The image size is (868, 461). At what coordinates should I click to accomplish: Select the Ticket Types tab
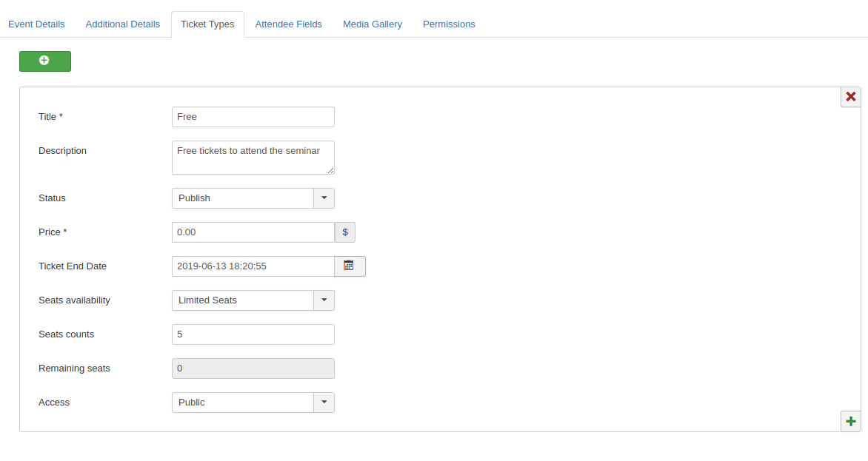click(207, 24)
